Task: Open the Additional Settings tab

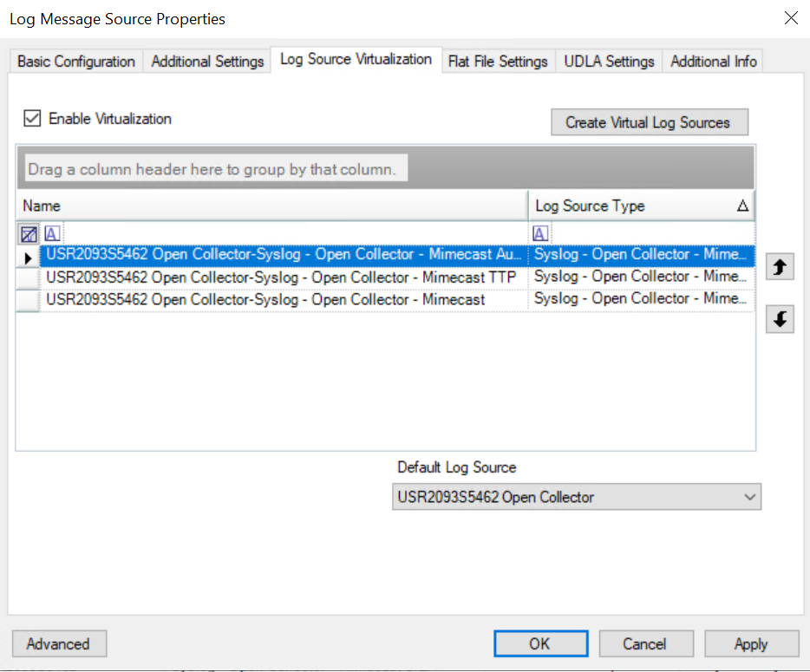Action: [207, 62]
